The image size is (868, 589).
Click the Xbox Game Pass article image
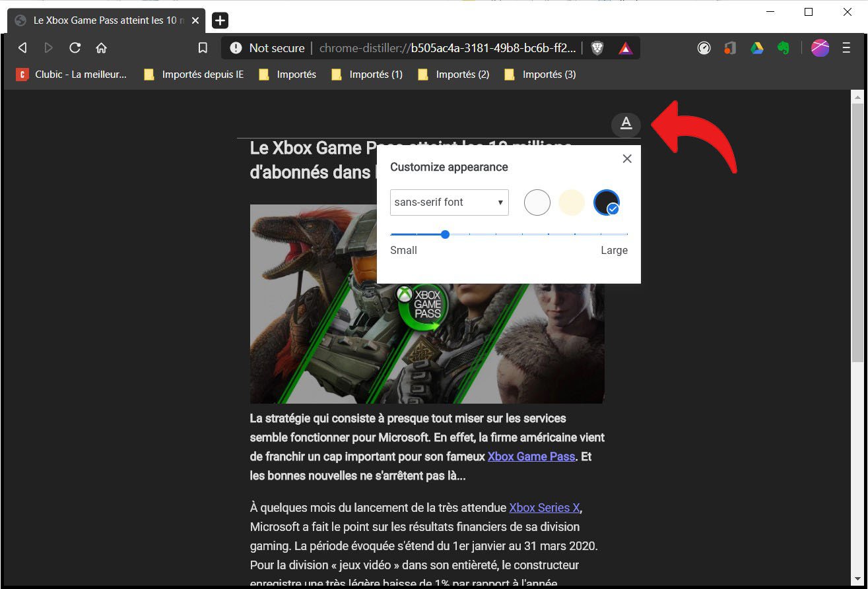[427, 303]
